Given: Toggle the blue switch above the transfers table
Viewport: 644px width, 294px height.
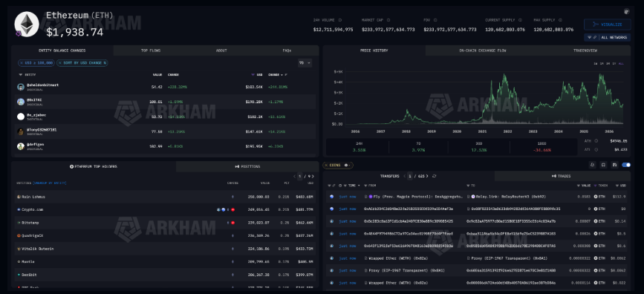Looking at the screenshot, I should tap(626, 165).
